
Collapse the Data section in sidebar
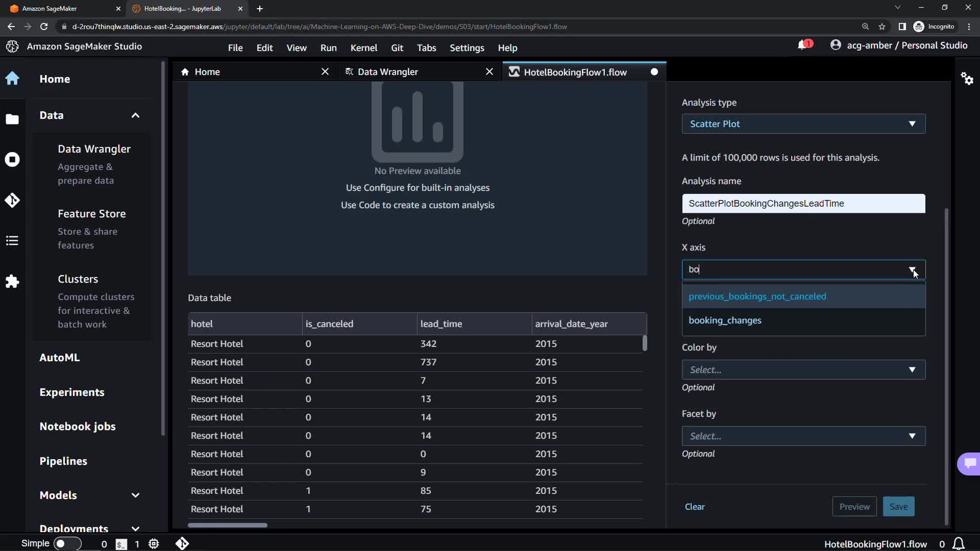135,115
